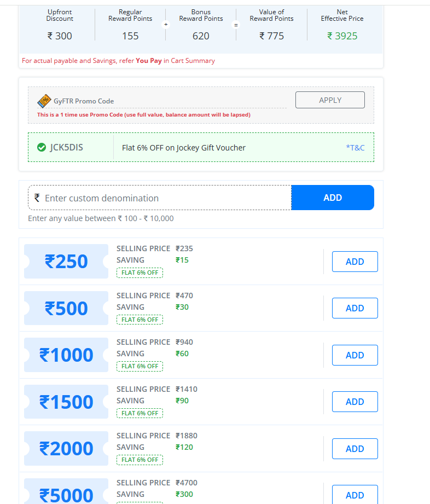This screenshot has height=504, width=430.
Task: Click the ₹250 denomination tile
Action: point(66,261)
